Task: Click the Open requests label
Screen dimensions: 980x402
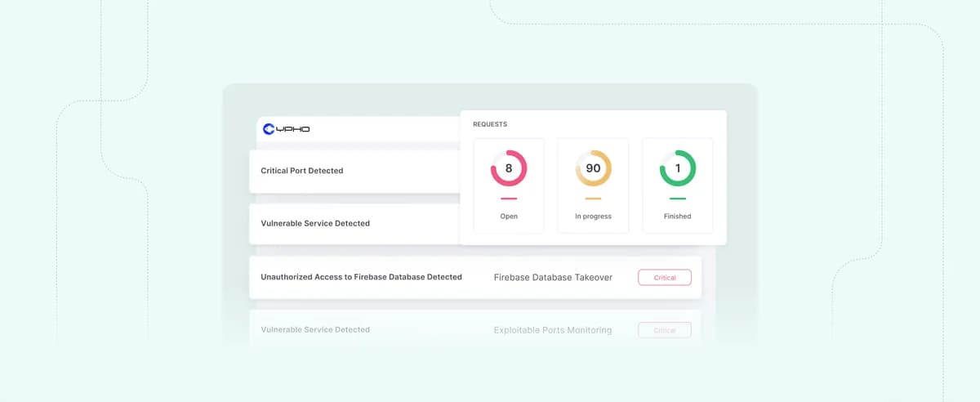Action: pos(508,217)
